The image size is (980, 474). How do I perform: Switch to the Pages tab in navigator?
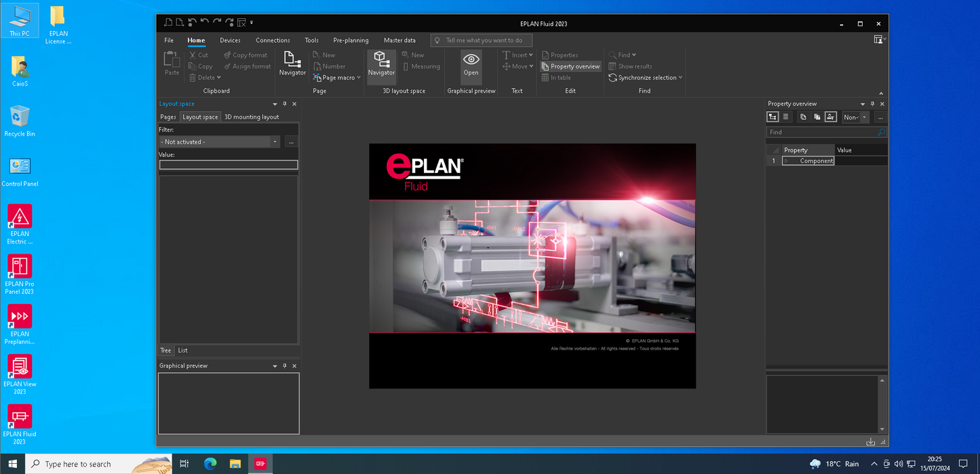point(168,117)
